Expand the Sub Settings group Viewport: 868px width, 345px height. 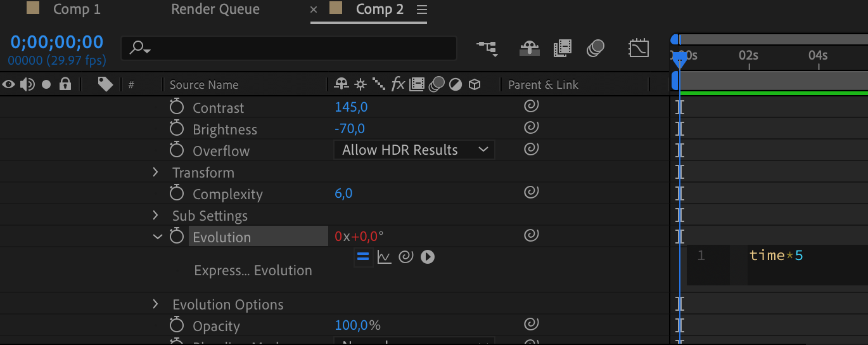click(156, 216)
